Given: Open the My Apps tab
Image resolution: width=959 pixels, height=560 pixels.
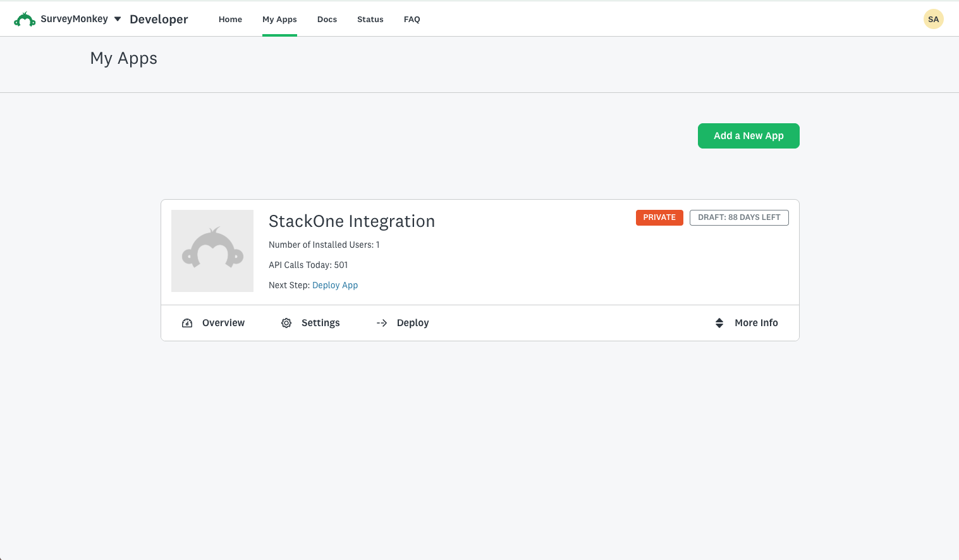Looking at the screenshot, I should [x=279, y=20].
